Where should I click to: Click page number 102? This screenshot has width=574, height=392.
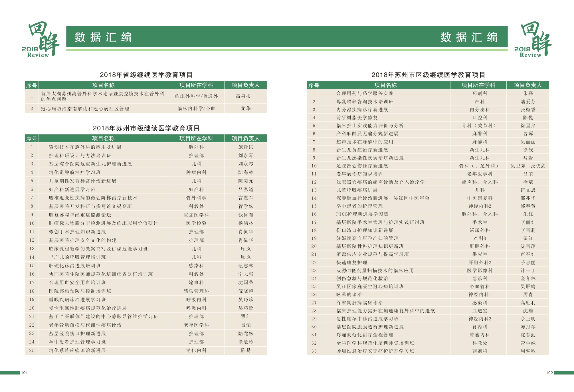pos(549,373)
